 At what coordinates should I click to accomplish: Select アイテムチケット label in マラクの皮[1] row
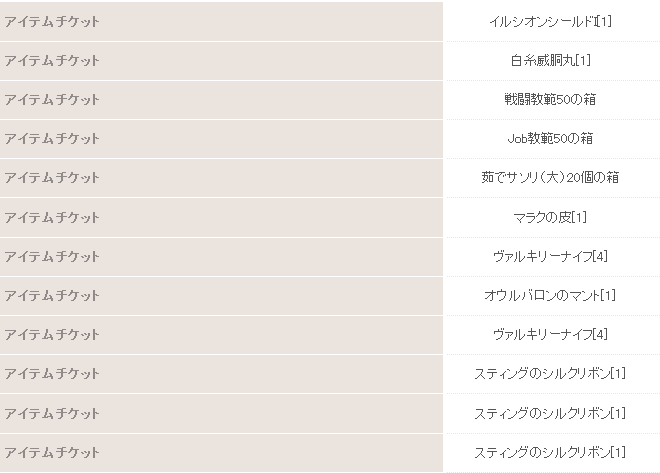pos(52,217)
